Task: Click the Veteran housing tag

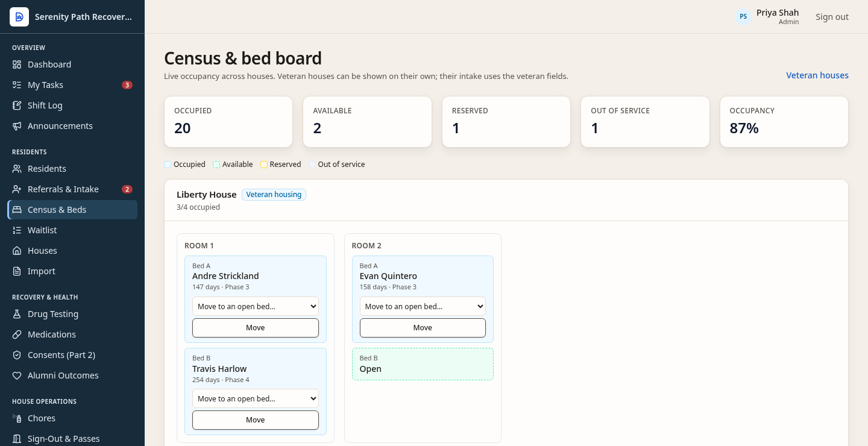Action: [274, 195]
